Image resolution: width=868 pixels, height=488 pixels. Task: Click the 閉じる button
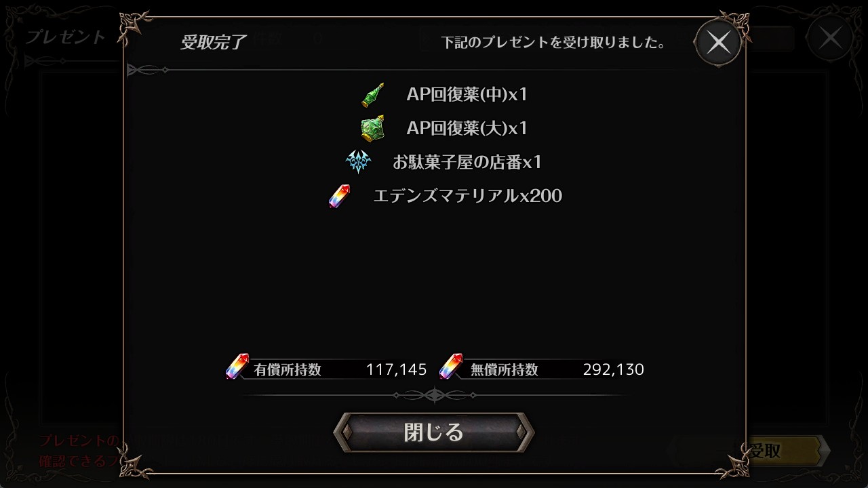click(434, 432)
